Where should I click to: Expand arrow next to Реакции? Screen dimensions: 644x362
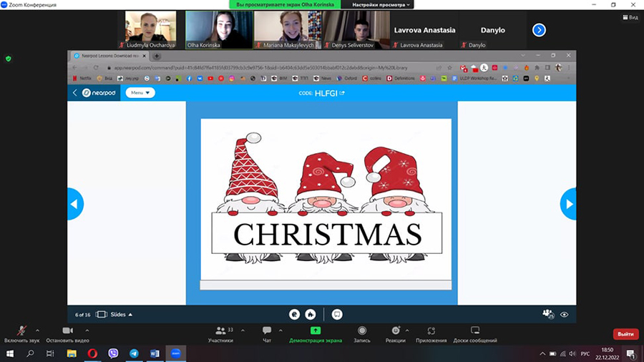tap(407, 330)
